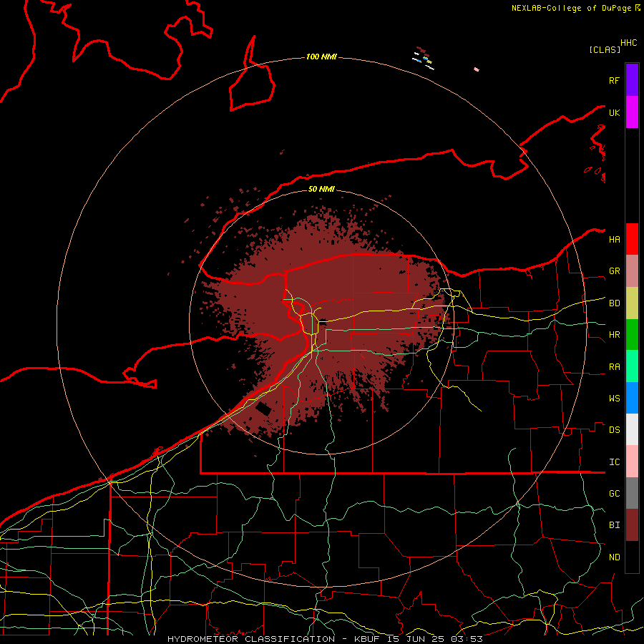644x644 pixels.
Task: Click the 50 NMI range ring label
Action: (321, 189)
